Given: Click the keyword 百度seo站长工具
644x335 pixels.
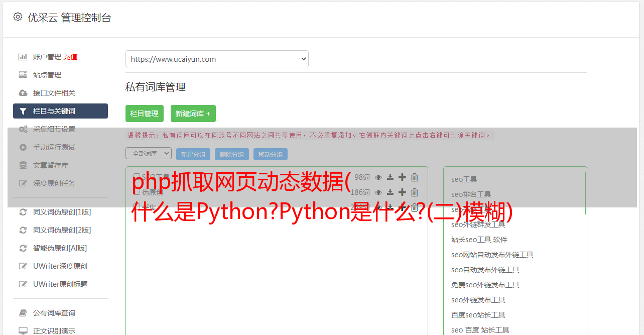Looking at the screenshot, I should point(478,315).
